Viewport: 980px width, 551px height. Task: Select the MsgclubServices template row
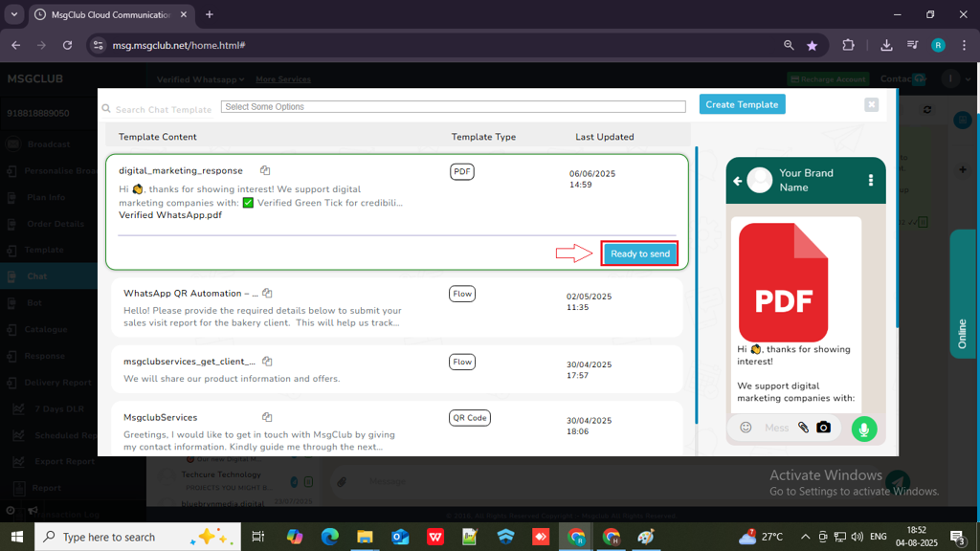397,430
